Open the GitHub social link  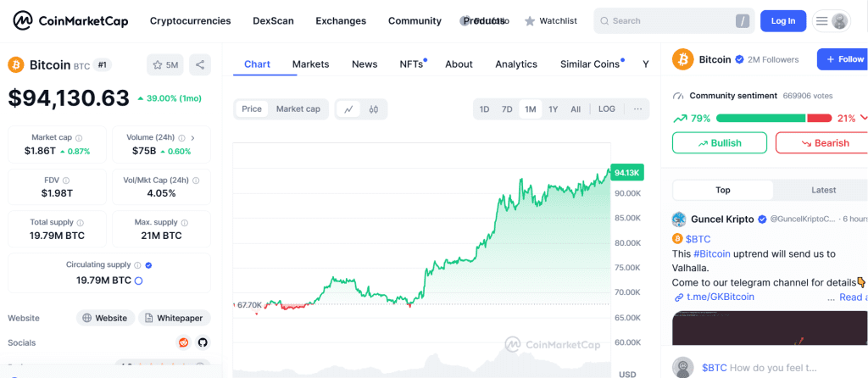203,342
